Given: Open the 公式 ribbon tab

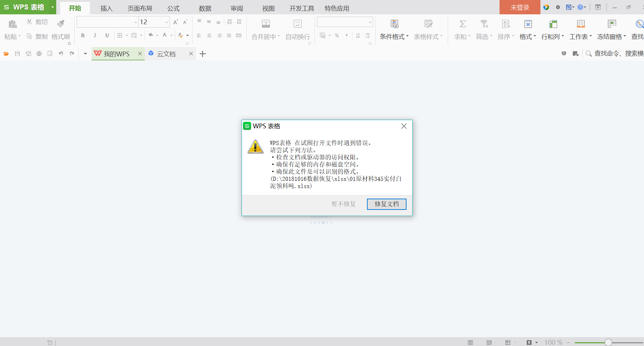Looking at the screenshot, I should click(x=173, y=8).
